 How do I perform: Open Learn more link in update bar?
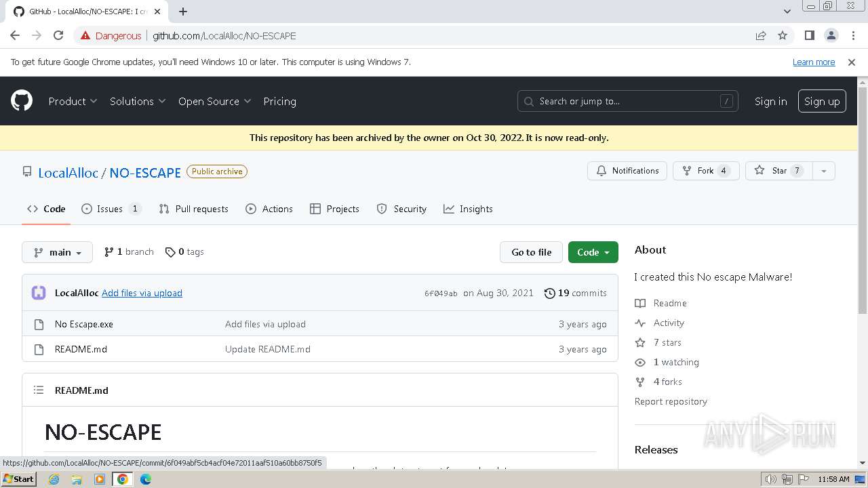click(814, 62)
